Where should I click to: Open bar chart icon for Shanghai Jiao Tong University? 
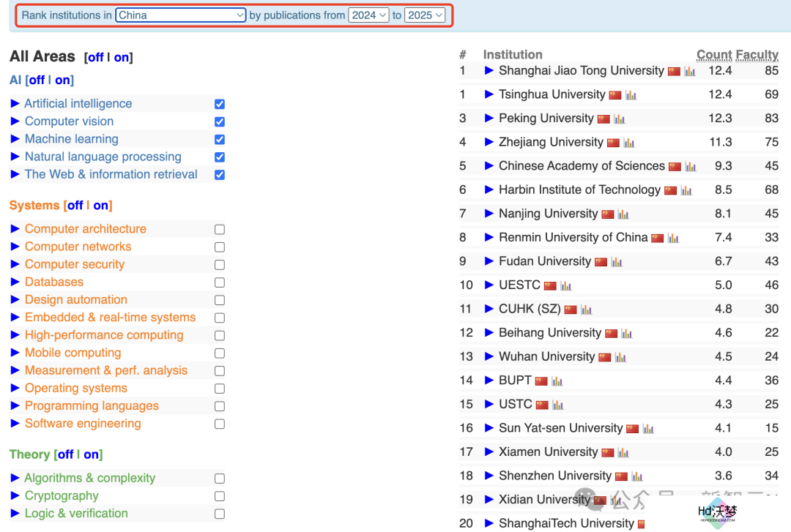tap(690, 72)
